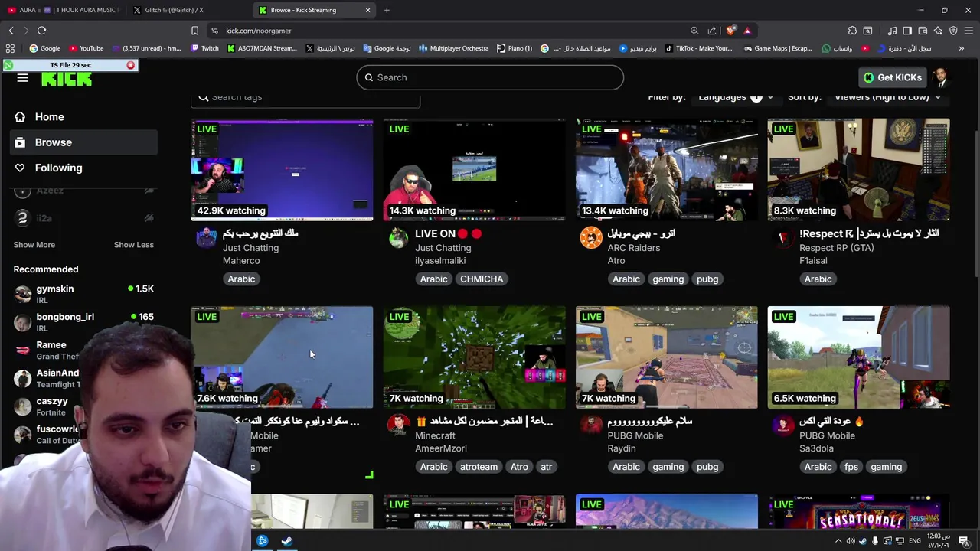
Task: Select the pubg tag under Atro
Action: [x=707, y=279]
